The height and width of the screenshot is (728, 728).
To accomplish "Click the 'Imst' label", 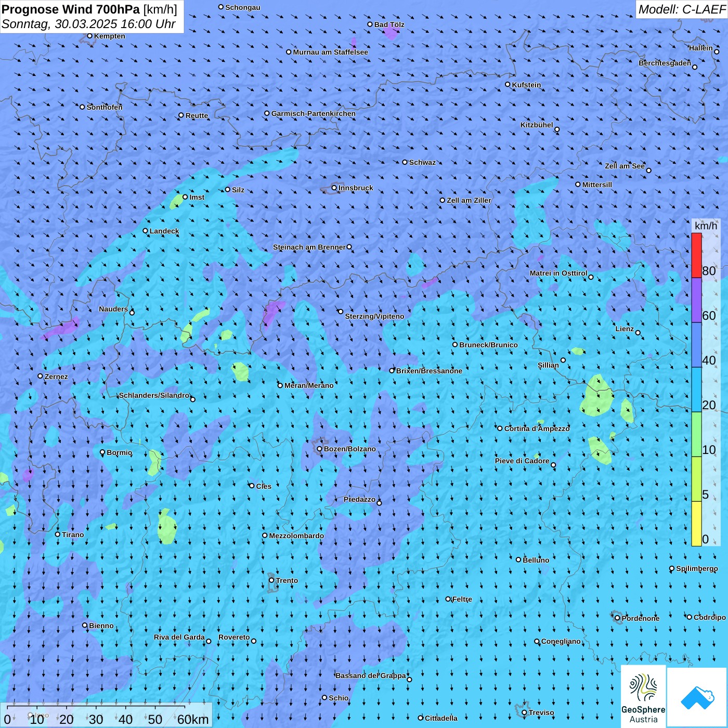I will tap(197, 197).
